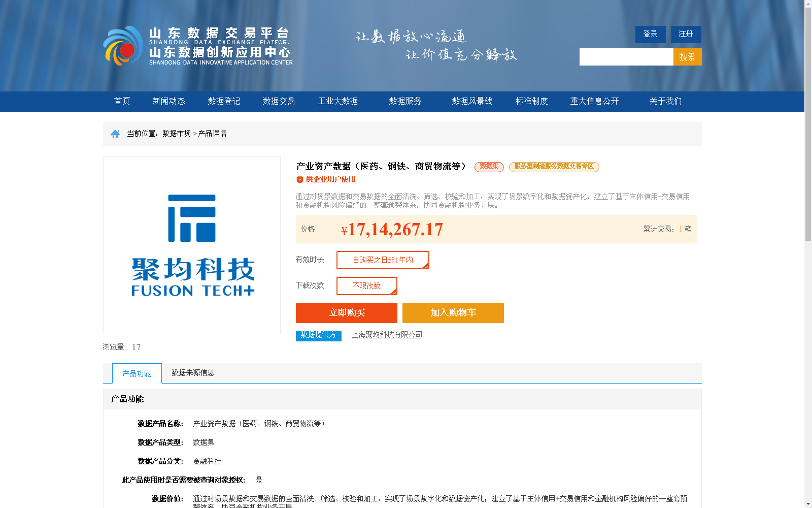Click 数据市场 in the breadcrumb
Image resolution: width=812 pixels, height=508 pixels.
tap(177, 134)
